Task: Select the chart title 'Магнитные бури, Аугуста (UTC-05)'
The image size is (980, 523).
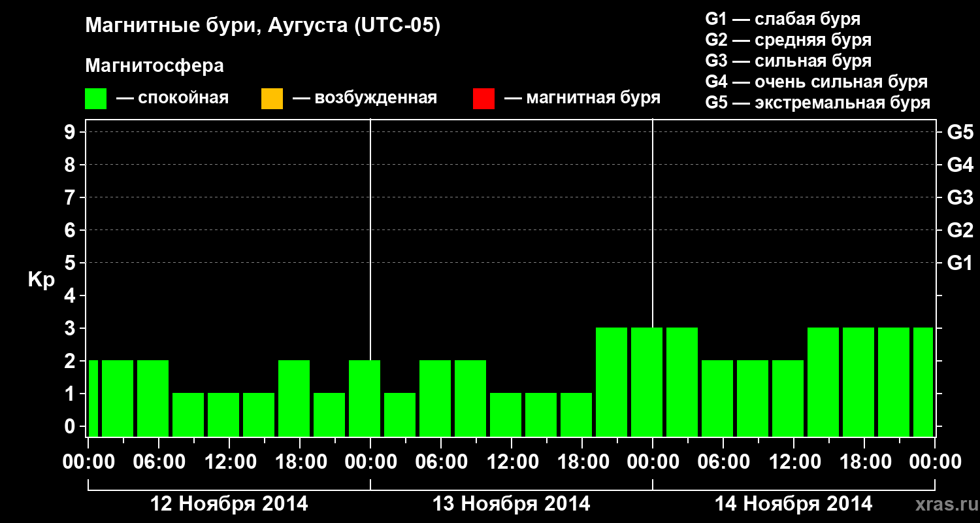Action: [x=263, y=26]
